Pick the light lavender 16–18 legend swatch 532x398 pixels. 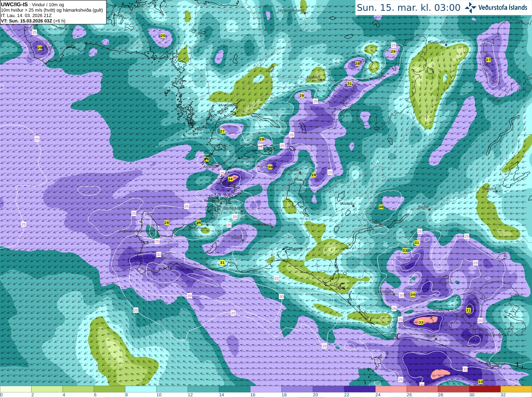[x=266, y=389]
